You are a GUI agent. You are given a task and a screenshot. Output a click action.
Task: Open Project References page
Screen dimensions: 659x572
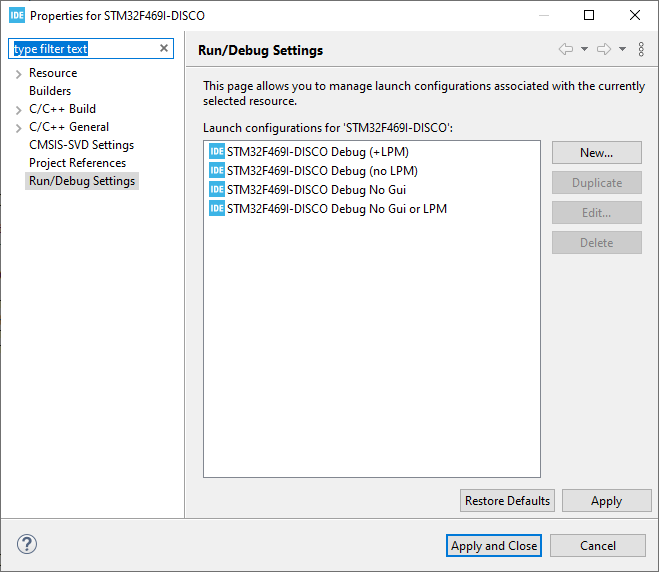(77, 163)
